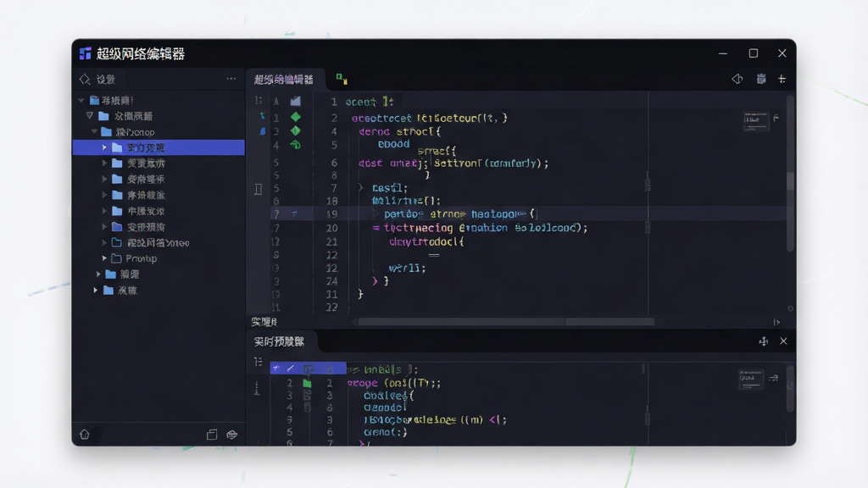The width and height of the screenshot is (868, 488).
Task: Click the app logo in the title bar
Action: [86, 53]
